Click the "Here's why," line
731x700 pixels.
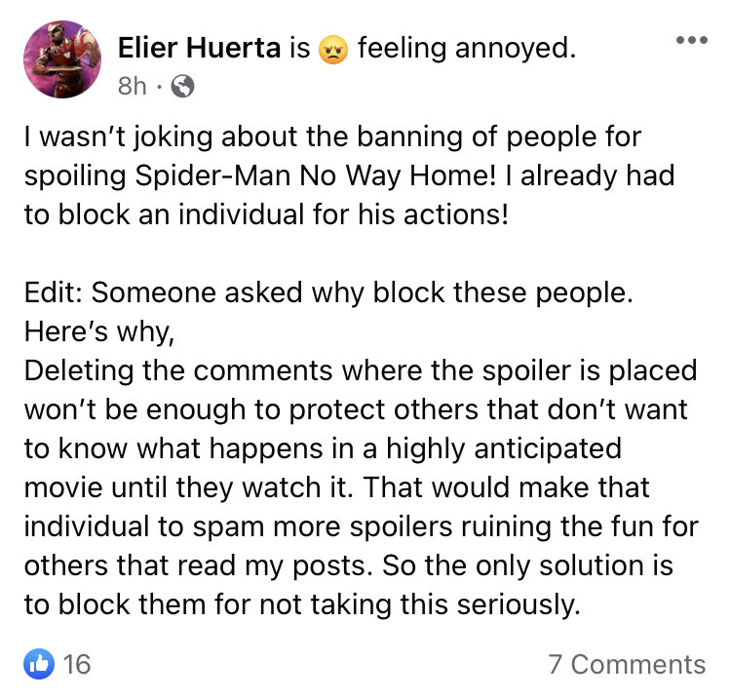pyautogui.click(x=98, y=331)
